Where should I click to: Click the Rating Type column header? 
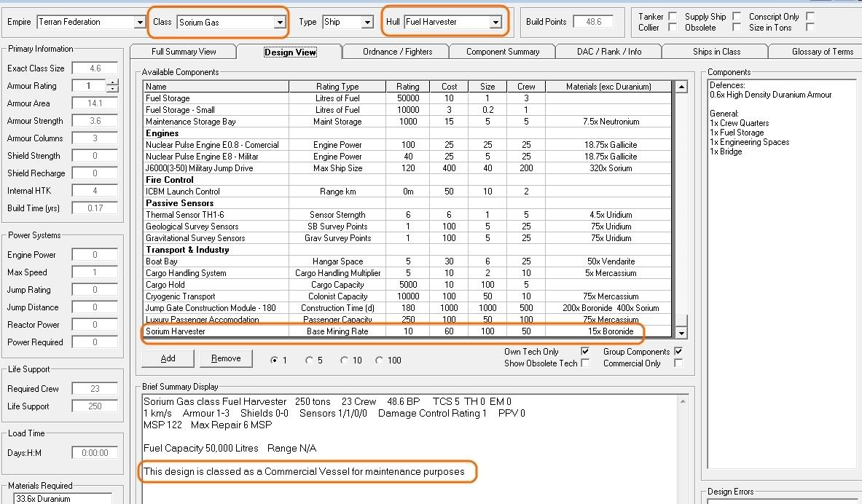click(x=337, y=86)
